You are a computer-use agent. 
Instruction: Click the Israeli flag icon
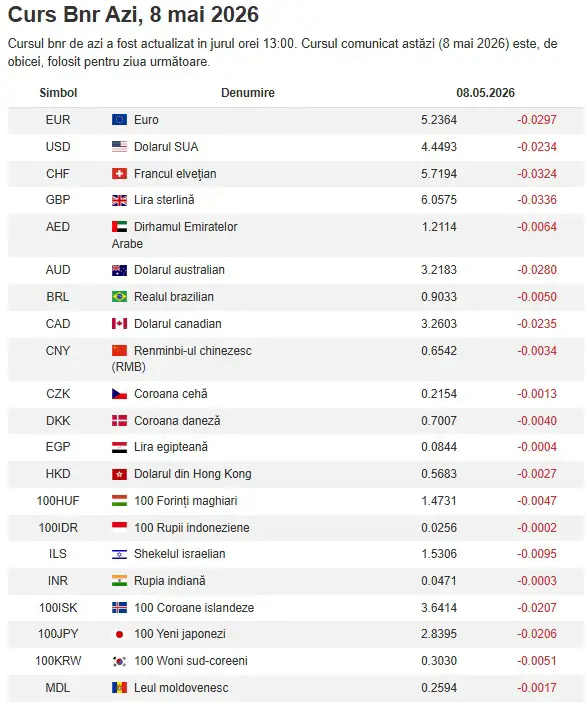coord(119,554)
